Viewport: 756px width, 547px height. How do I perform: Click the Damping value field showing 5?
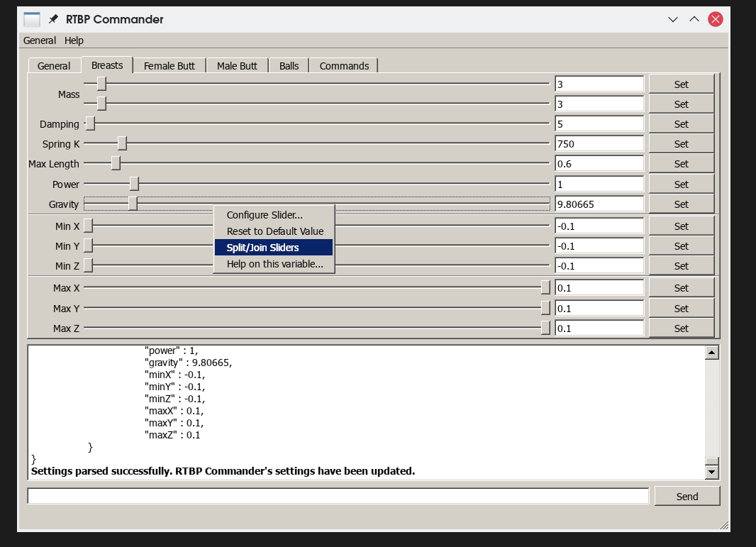[x=599, y=124]
